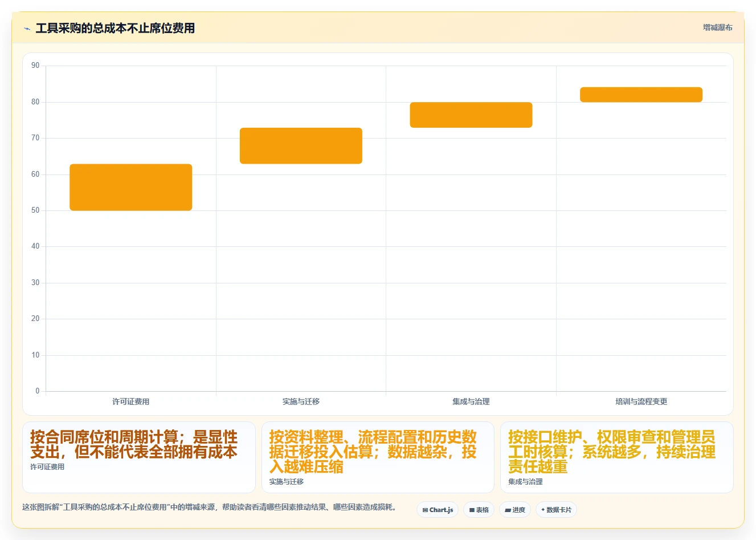Viewport: 756px width, 540px height.
Task: Select the 许可证费用 waterfall bar
Action: pyautogui.click(x=131, y=187)
